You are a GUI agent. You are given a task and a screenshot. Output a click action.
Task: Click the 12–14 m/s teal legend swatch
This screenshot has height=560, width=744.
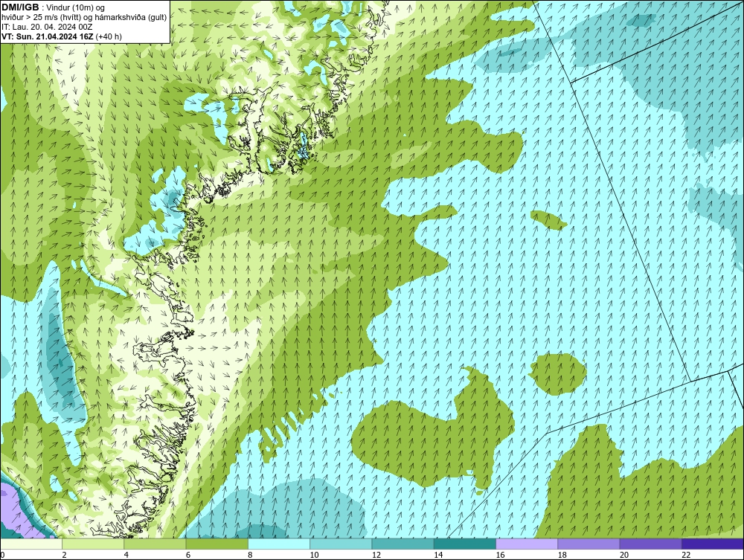pyautogui.click(x=403, y=544)
